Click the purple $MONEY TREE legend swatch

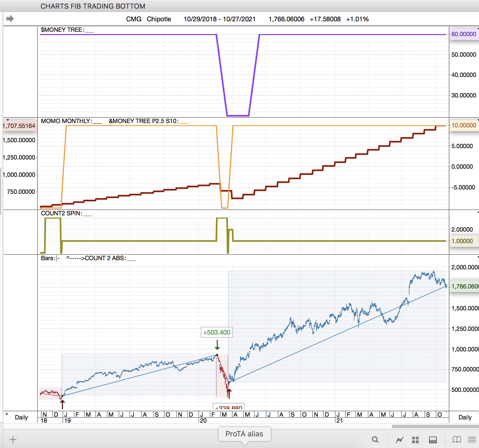click(90, 32)
